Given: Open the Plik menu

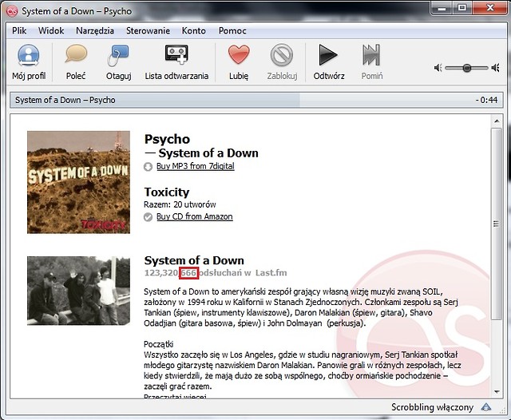Looking at the screenshot, I should [x=19, y=31].
